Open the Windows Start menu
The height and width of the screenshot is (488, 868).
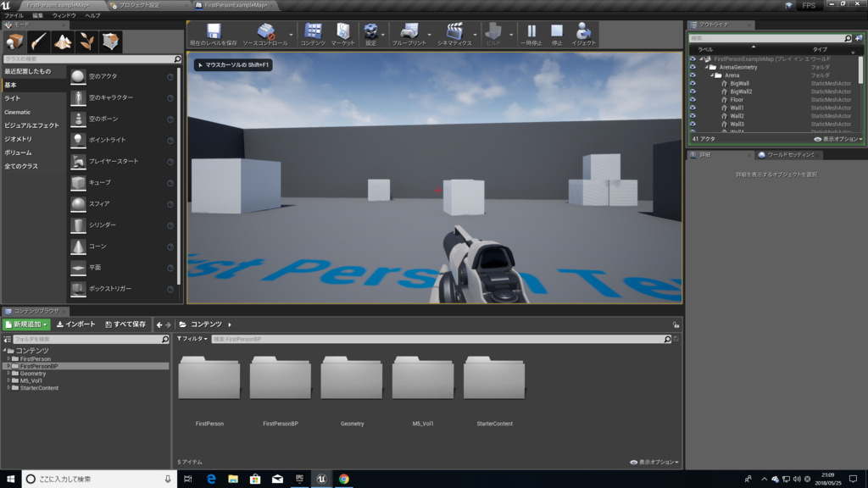point(10,480)
